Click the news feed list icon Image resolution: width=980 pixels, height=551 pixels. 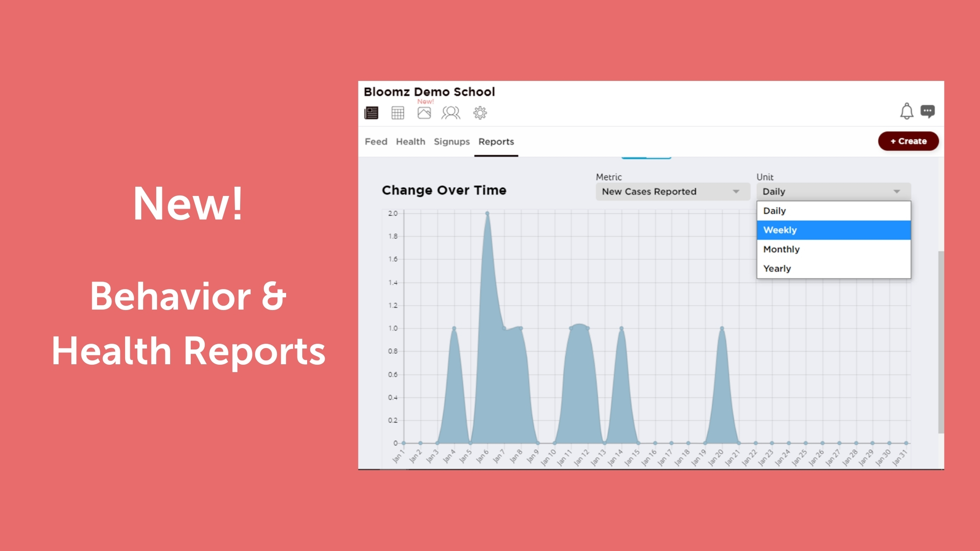(x=374, y=112)
